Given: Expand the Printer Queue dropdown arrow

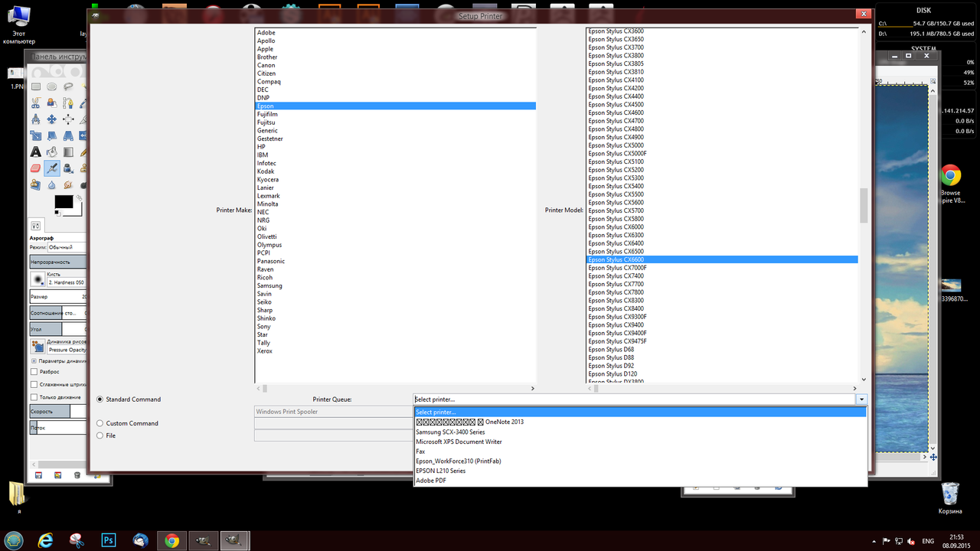Looking at the screenshot, I should pyautogui.click(x=862, y=399).
